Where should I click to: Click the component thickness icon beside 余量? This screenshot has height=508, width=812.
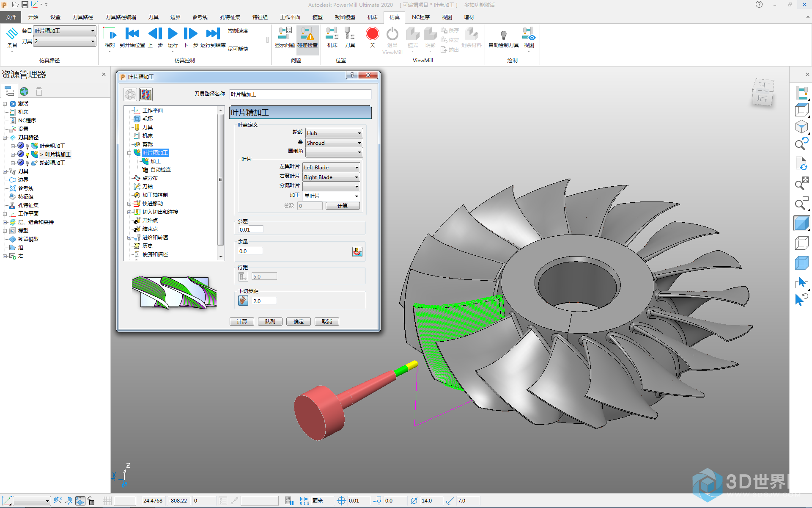point(357,251)
